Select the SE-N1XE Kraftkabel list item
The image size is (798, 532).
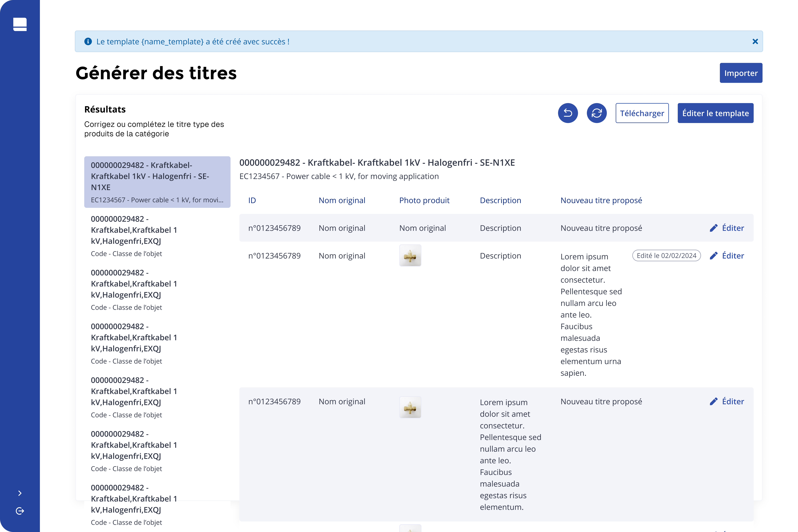click(157, 182)
